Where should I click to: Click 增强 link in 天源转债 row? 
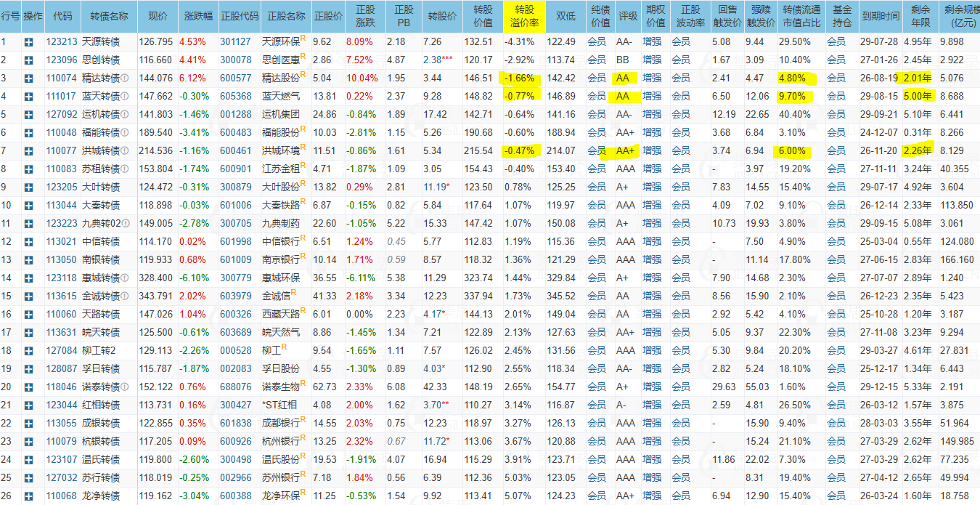pos(651,42)
